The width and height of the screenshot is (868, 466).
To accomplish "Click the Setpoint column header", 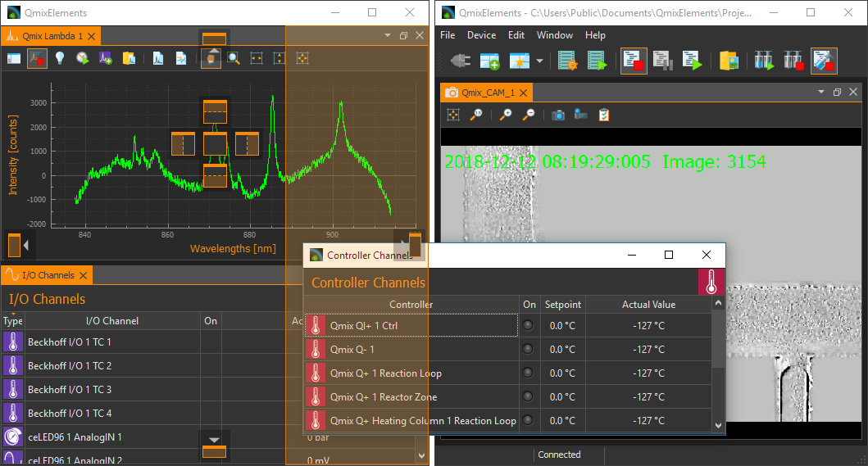I will pyautogui.click(x=563, y=305).
